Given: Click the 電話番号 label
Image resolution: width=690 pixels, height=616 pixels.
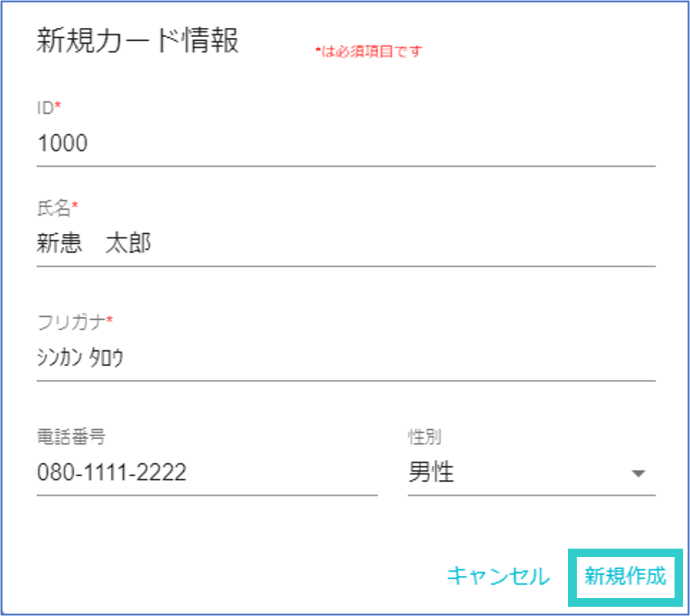Looking at the screenshot, I should tap(71, 437).
